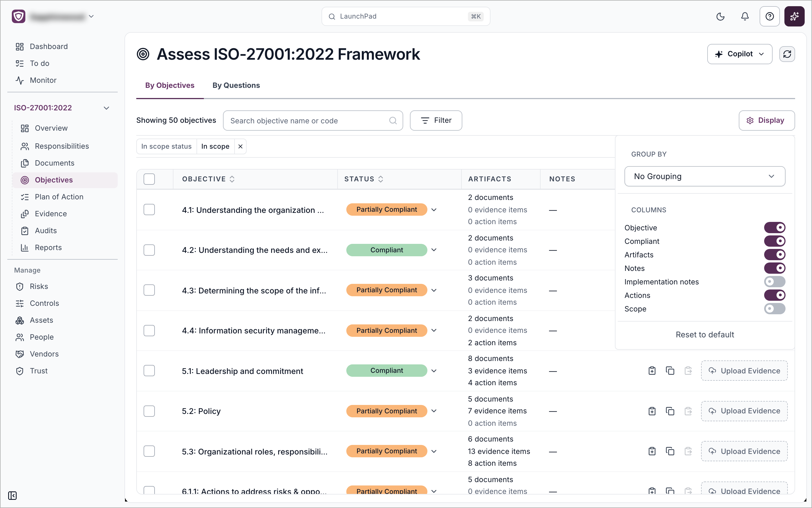This screenshot has width=812, height=508.
Task: Open the No Grouping dropdown
Action: click(704, 176)
